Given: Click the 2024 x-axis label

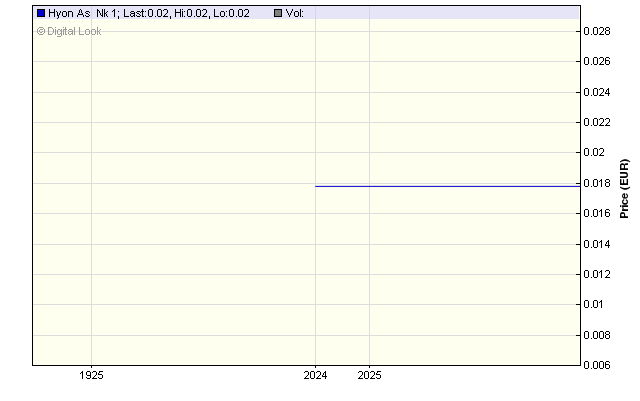Looking at the screenshot, I should tap(315, 375).
